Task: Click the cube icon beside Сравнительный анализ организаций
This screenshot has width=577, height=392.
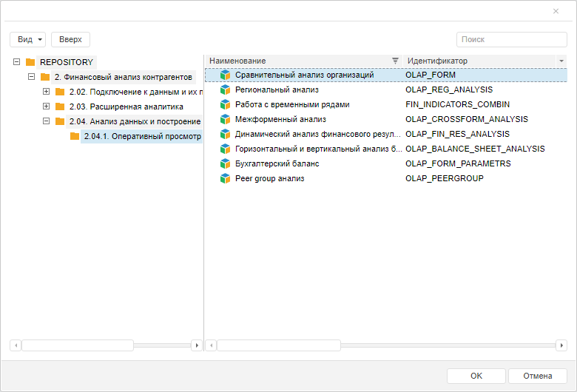Action: tap(226, 75)
